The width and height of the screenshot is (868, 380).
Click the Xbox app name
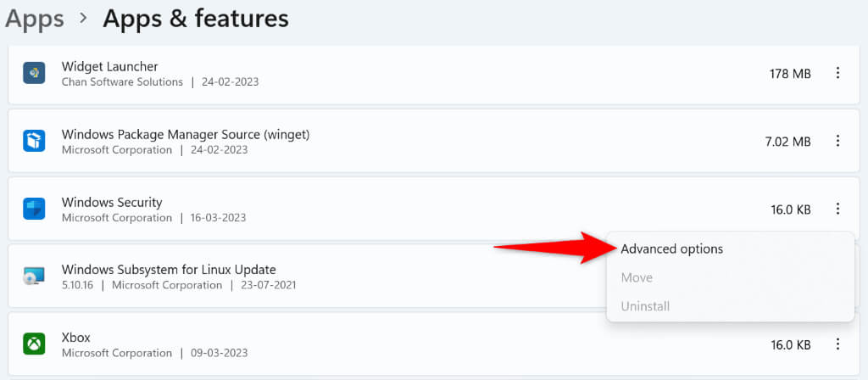coord(76,338)
